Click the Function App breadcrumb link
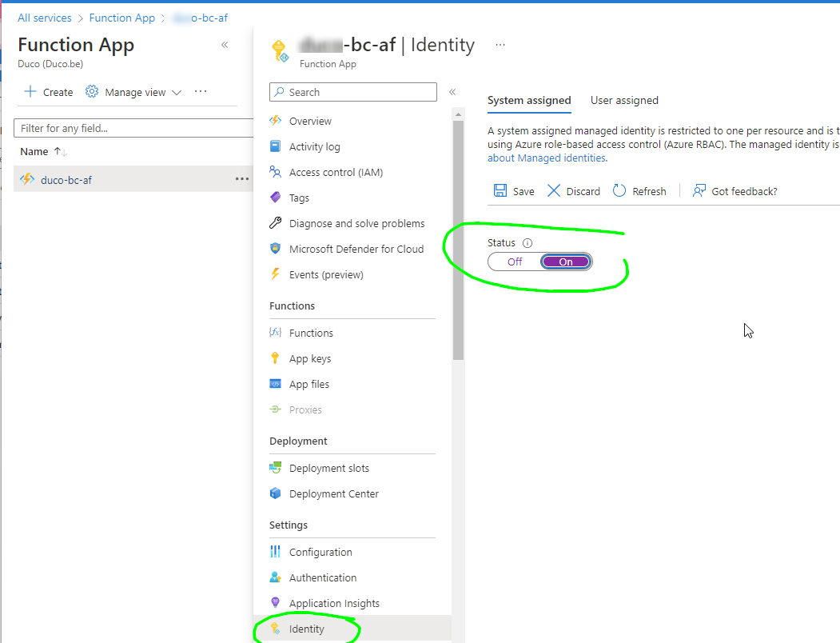Screen dimensions: 840x643 click(122, 18)
